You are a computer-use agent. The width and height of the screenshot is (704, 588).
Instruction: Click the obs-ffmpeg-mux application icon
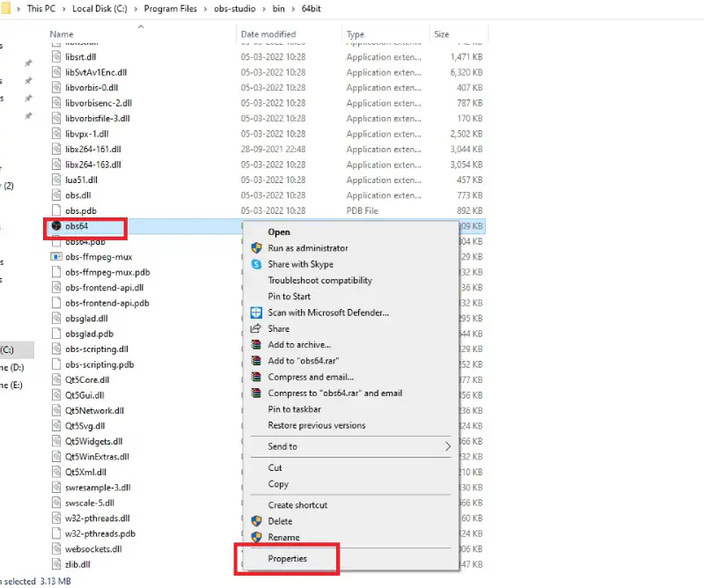tap(56, 257)
